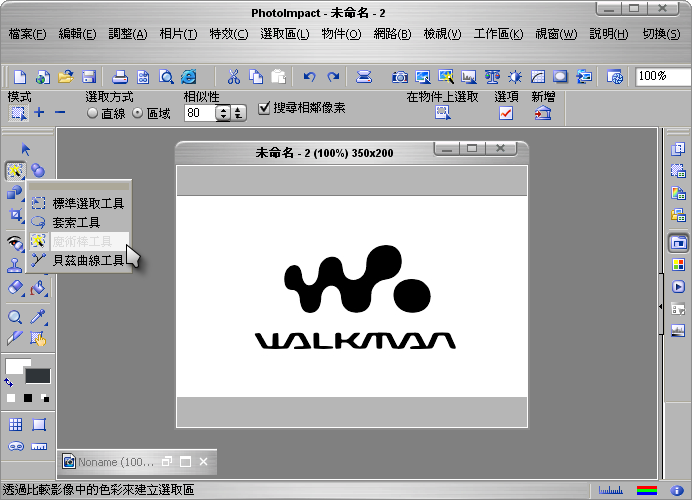Select the Eraser tool
This screenshot has width=692, height=500.
15,288
